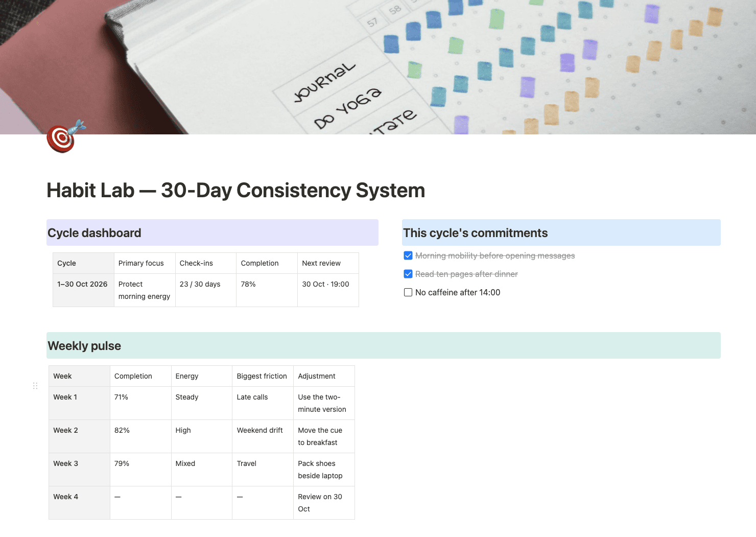Click the High energy cell
This screenshot has height=537, width=756.
pyautogui.click(x=202, y=436)
